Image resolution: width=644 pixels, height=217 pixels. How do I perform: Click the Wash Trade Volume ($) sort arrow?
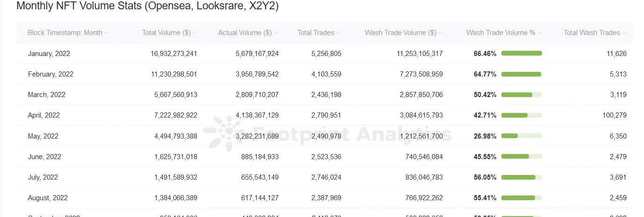pos(441,33)
